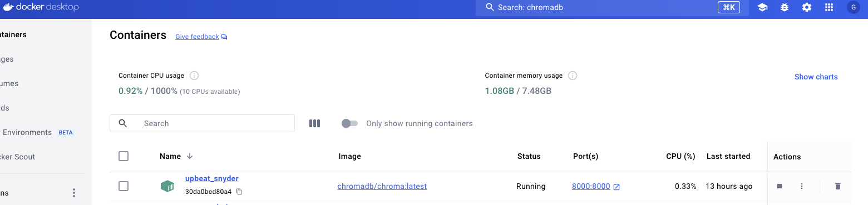This screenshot has width=868, height=205.
Task: Open the Learning Center graduation cap icon
Action: click(x=762, y=7)
